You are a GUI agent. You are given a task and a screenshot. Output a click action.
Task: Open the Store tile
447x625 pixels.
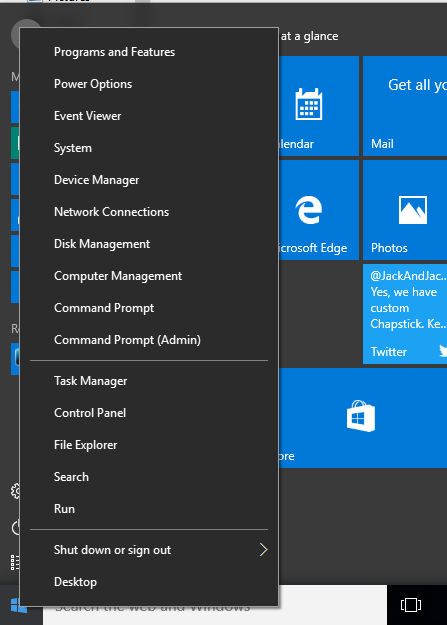coord(363,418)
